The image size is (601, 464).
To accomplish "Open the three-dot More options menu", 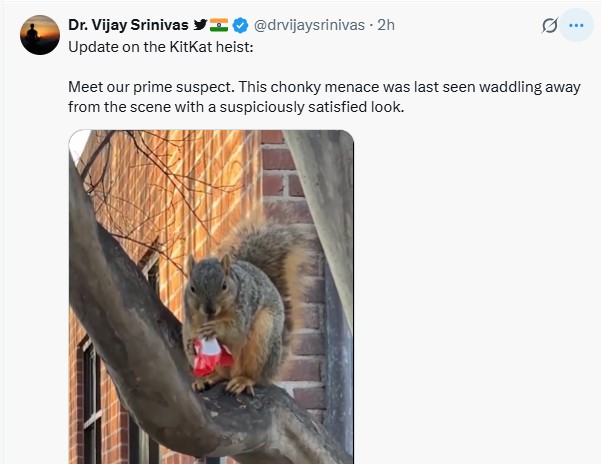I will 577,25.
